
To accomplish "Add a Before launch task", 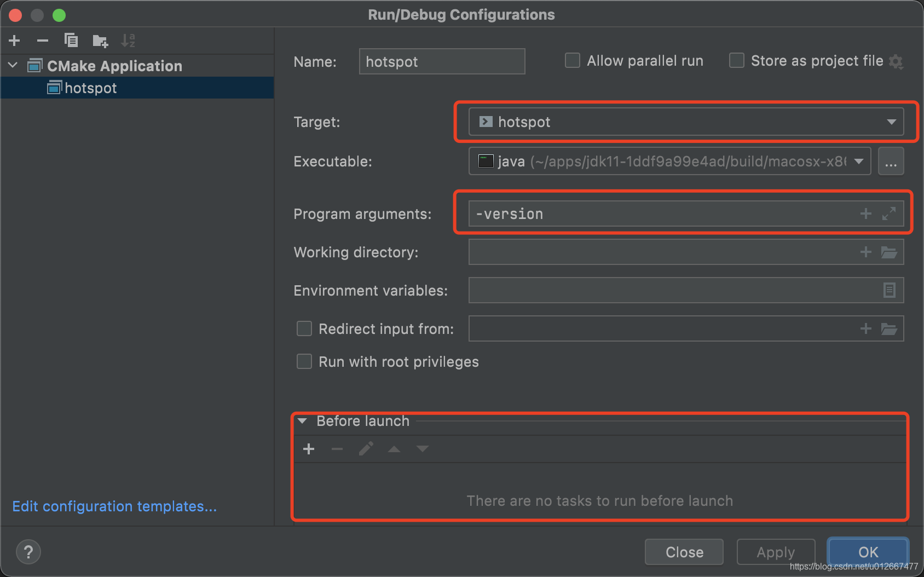I will click(309, 449).
